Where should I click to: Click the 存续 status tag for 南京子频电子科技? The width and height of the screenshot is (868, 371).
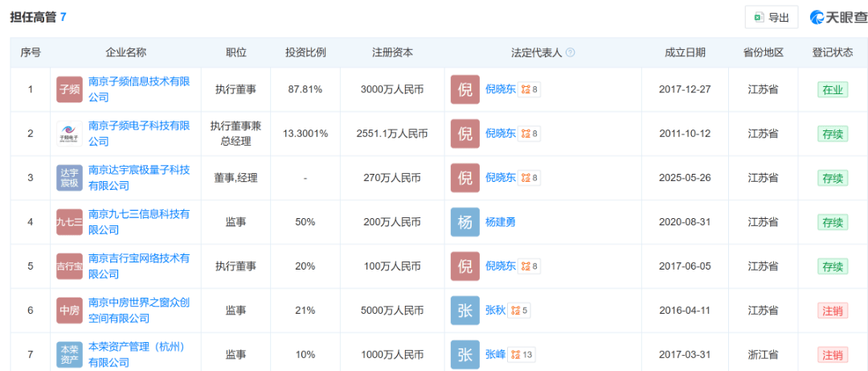tap(833, 134)
